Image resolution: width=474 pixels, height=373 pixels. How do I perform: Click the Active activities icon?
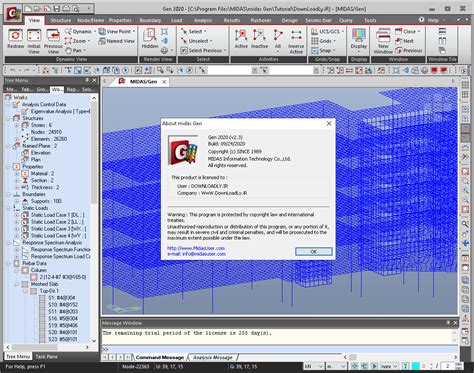click(x=241, y=39)
